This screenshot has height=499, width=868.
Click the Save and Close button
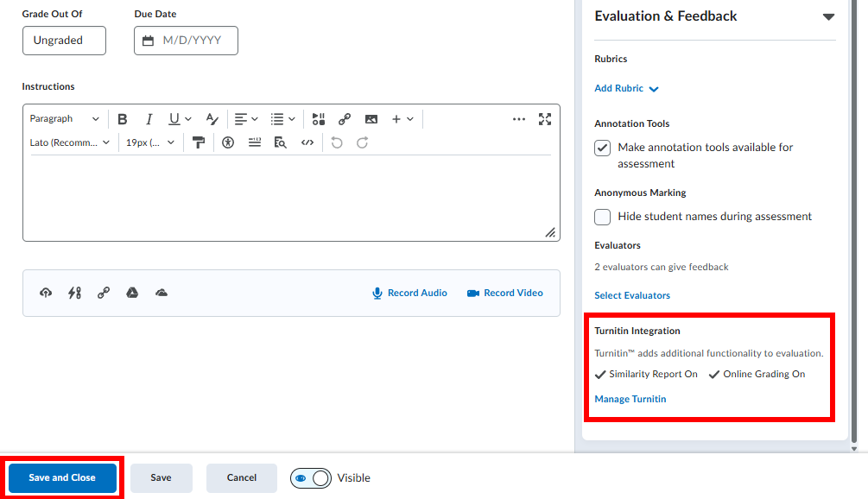click(x=62, y=477)
